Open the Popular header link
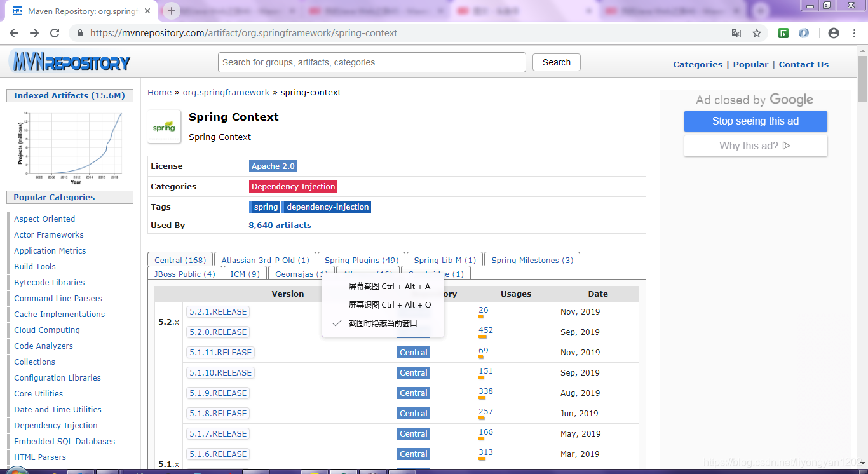This screenshot has height=474, width=868. pyautogui.click(x=750, y=64)
